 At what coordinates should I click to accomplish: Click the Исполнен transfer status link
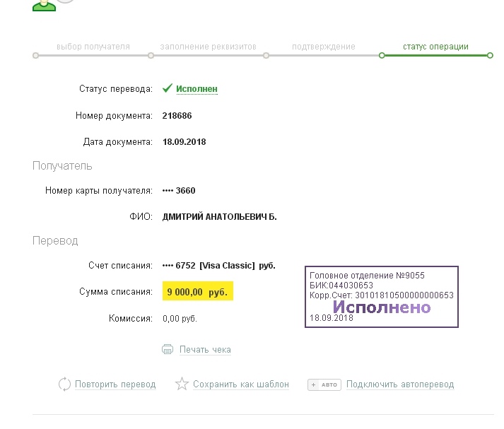tap(197, 89)
